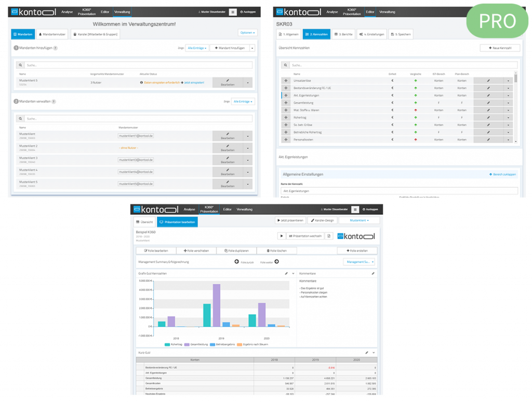Open the caret next to Mandant hinzufügen
Viewport: 532px width, 402px height.
point(252,48)
